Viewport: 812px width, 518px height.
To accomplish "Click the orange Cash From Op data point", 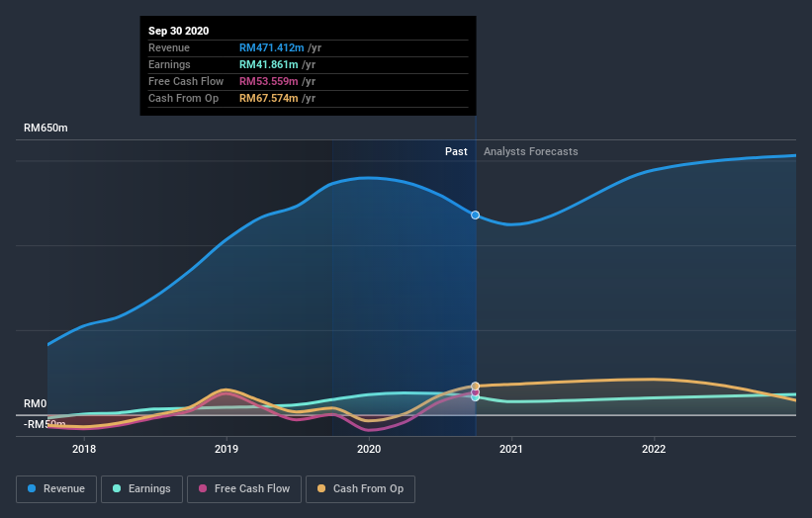I will click(x=475, y=387).
